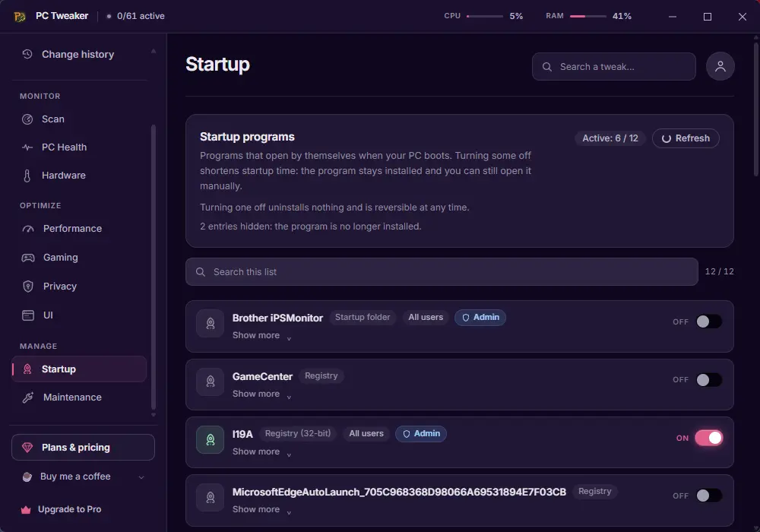The height and width of the screenshot is (532, 760).
Task: Click the PC Tweaker logo icon
Action: 20,17
